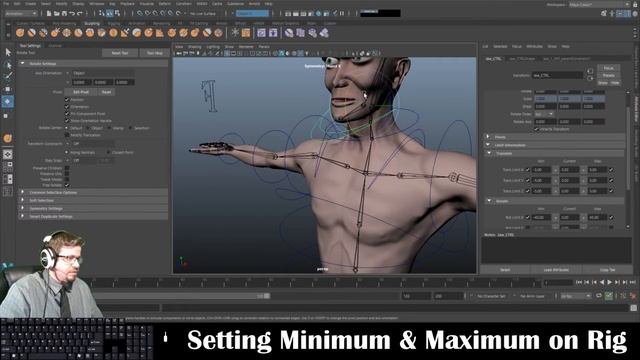This screenshot has width=640, height=360.
Task: Click the Load Attributes button
Action: tap(556, 270)
